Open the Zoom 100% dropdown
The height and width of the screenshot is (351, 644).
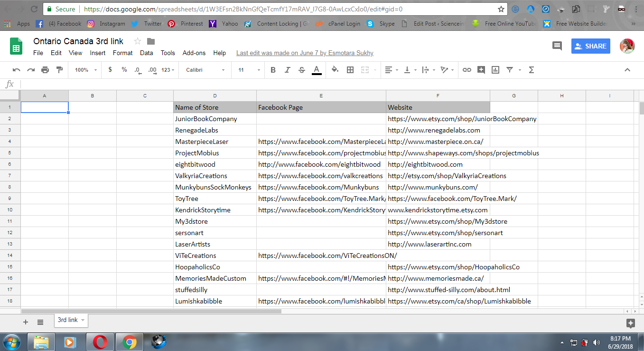86,70
